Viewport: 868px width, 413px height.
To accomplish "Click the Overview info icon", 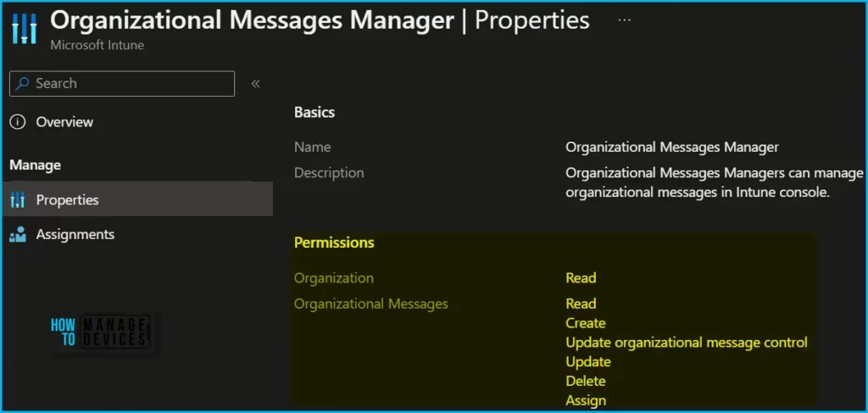I will click(x=19, y=122).
